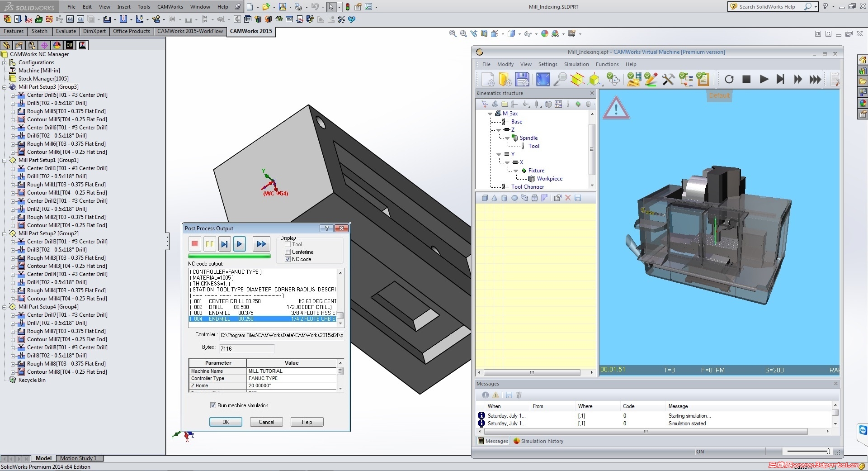Click the blue fit-to-view icon in Virtual Machine

pyautogui.click(x=543, y=79)
